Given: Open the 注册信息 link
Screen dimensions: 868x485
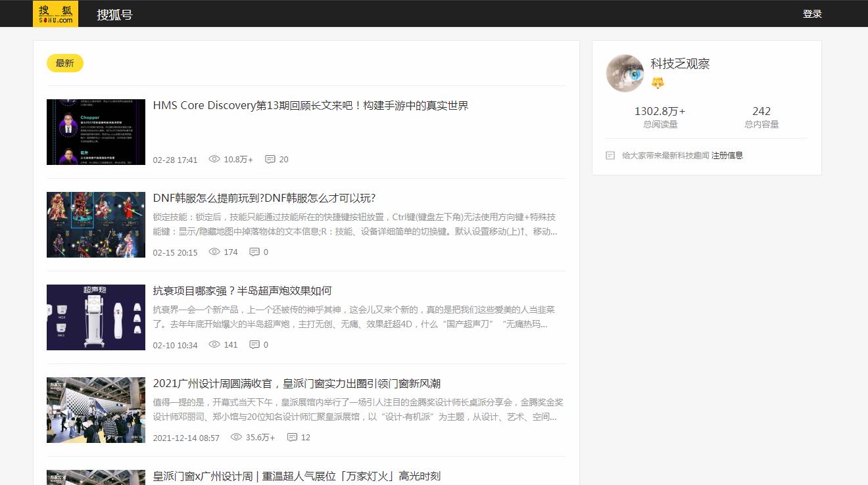Looking at the screenshot, I should click(727, 156).
